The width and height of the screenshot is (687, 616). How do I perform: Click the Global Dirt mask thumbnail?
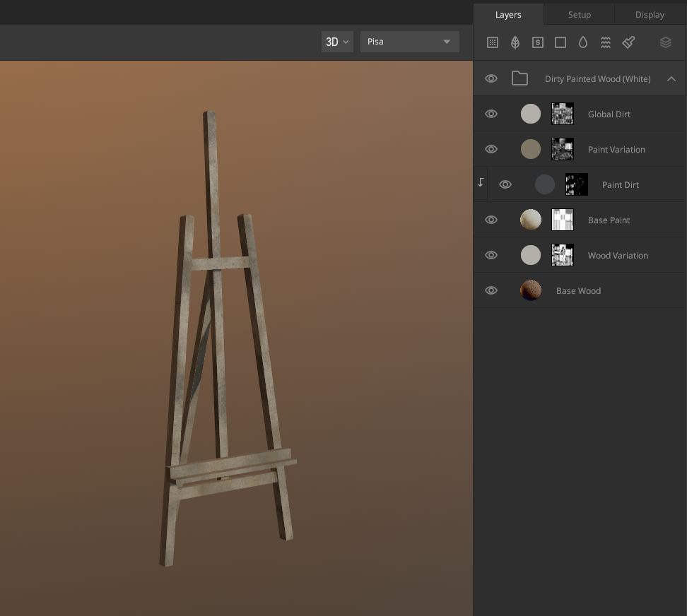(x=563, y=114)
